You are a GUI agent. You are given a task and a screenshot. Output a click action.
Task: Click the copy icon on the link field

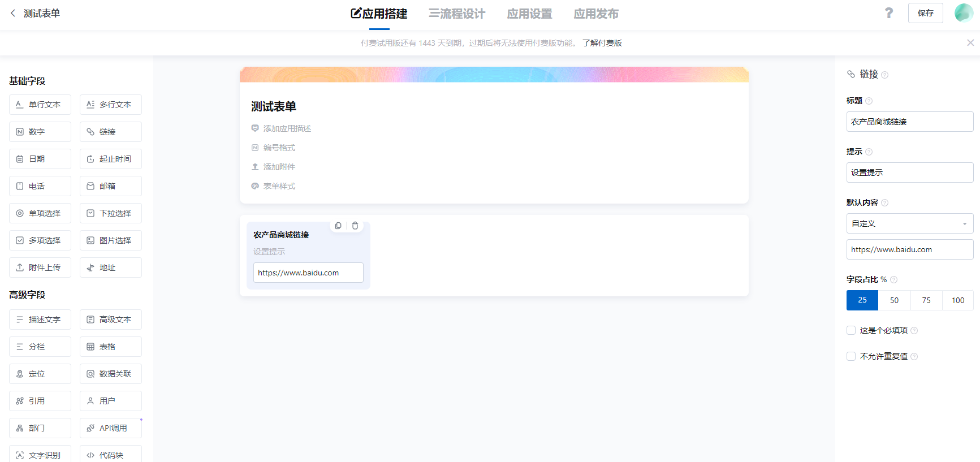[x=338, y=226]
